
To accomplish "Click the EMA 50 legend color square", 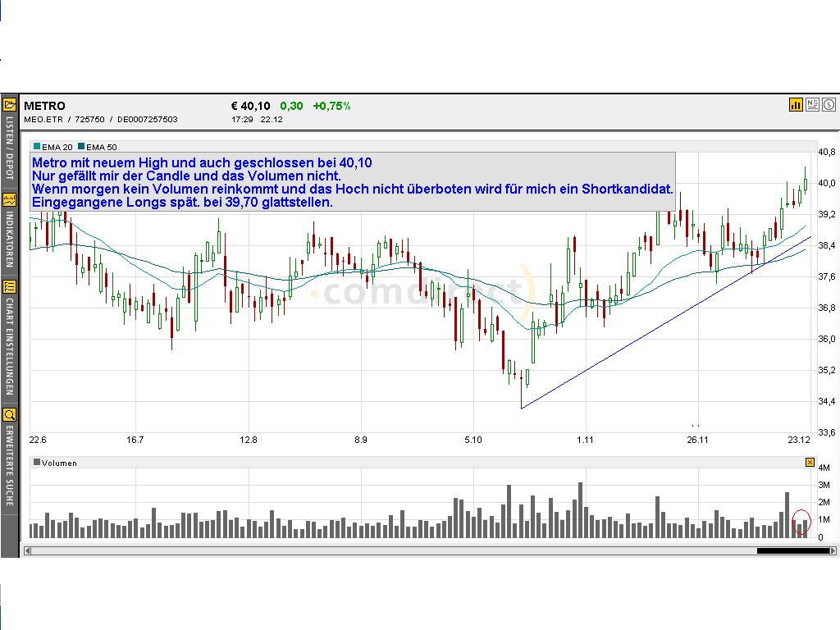I will 81,146.
